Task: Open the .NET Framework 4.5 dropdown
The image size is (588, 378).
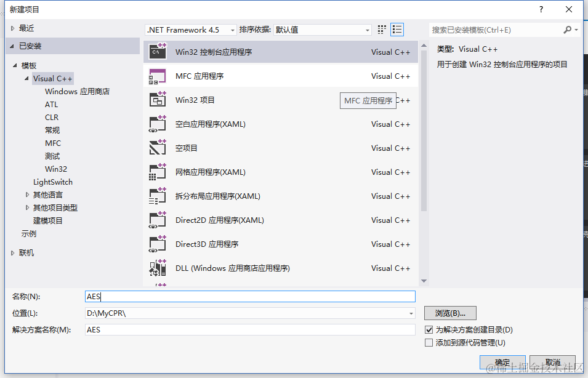Action: coord(190,30)
